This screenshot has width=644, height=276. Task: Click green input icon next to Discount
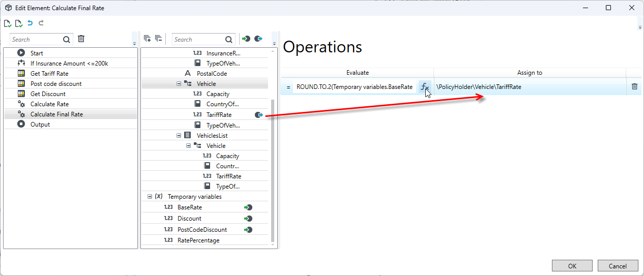click(x=248, y=219)
